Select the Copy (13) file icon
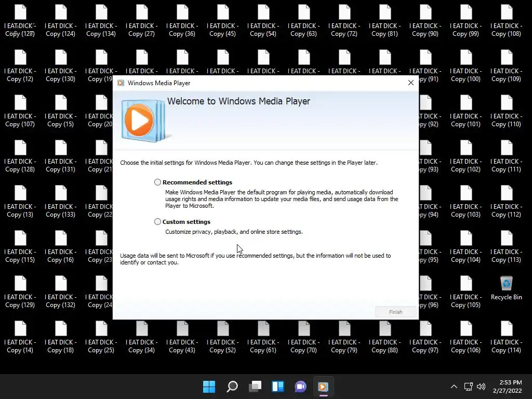The image size is (532, 399). click(x=20, y=202)
